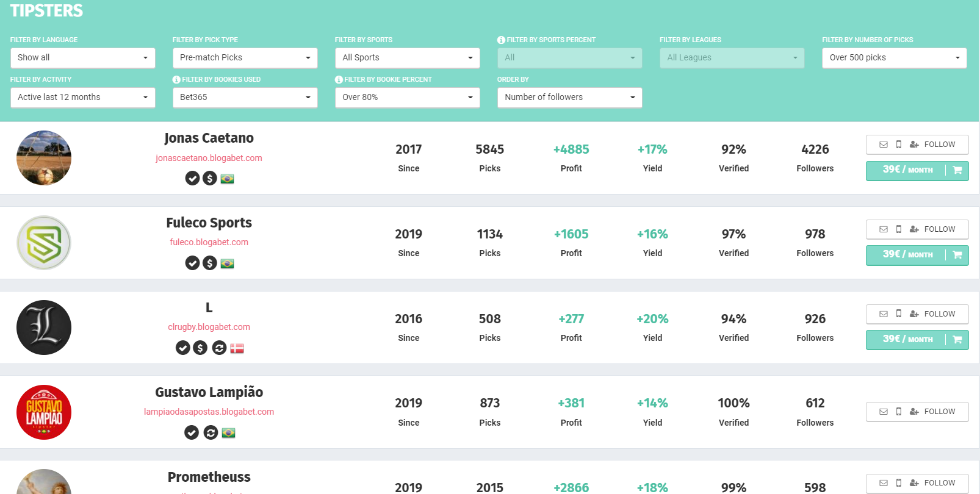The width and height of the screenshot is (980, 494).
Task: Open the Over 500 picks dropdown
Action: [x=895, y=58]
